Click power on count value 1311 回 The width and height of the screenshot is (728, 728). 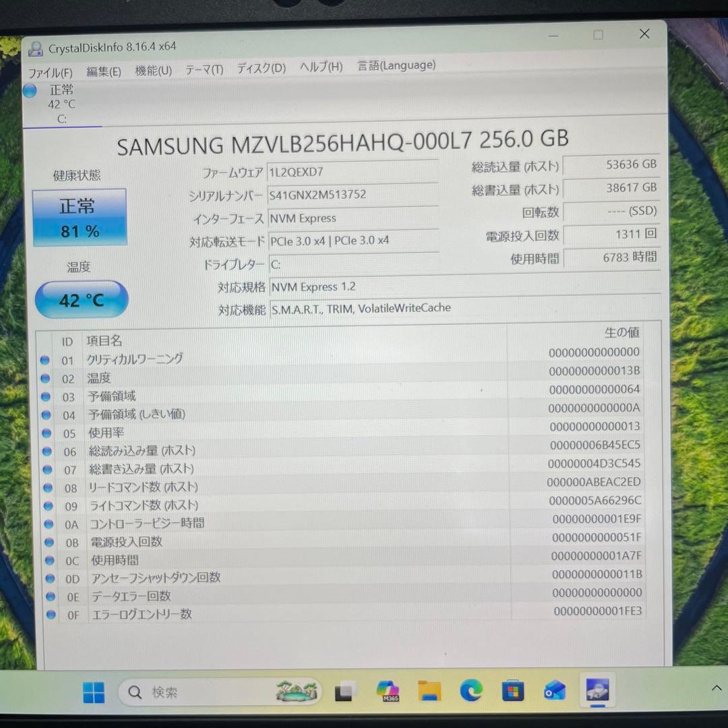(611, 235)
